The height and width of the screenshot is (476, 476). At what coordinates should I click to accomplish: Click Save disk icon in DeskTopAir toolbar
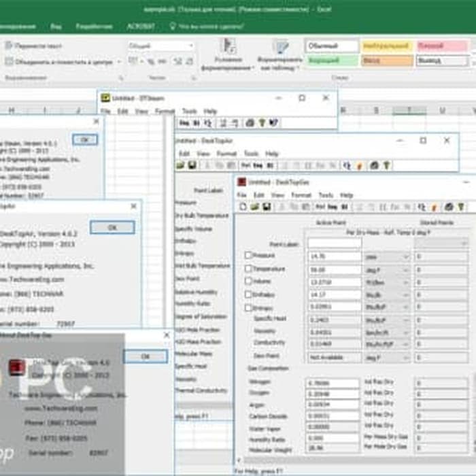tap(192, 165)
